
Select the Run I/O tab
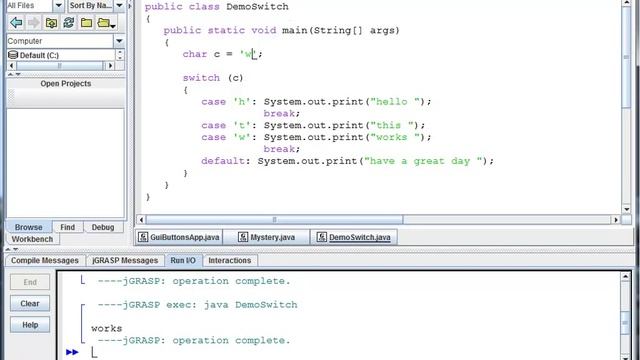pos(183,260)
